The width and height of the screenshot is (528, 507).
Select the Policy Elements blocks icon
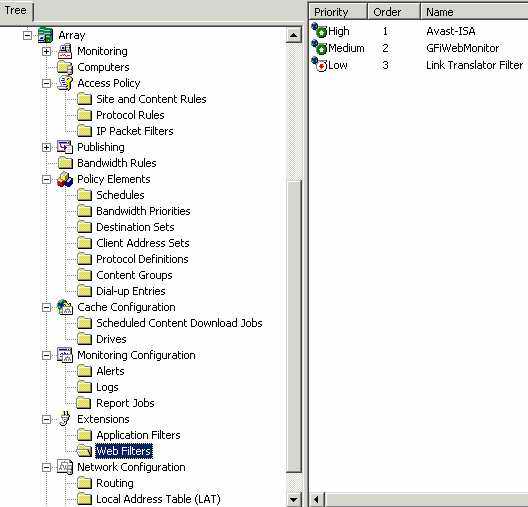point(65,179)
